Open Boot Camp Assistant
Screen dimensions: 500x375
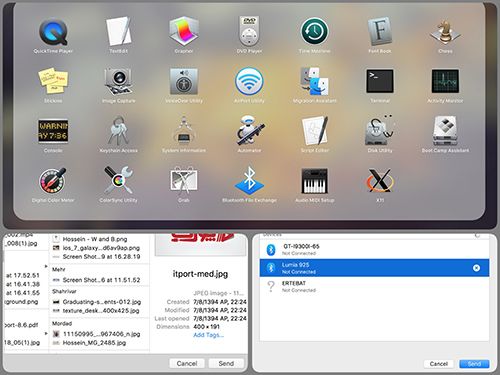click(x=445, y=131)
